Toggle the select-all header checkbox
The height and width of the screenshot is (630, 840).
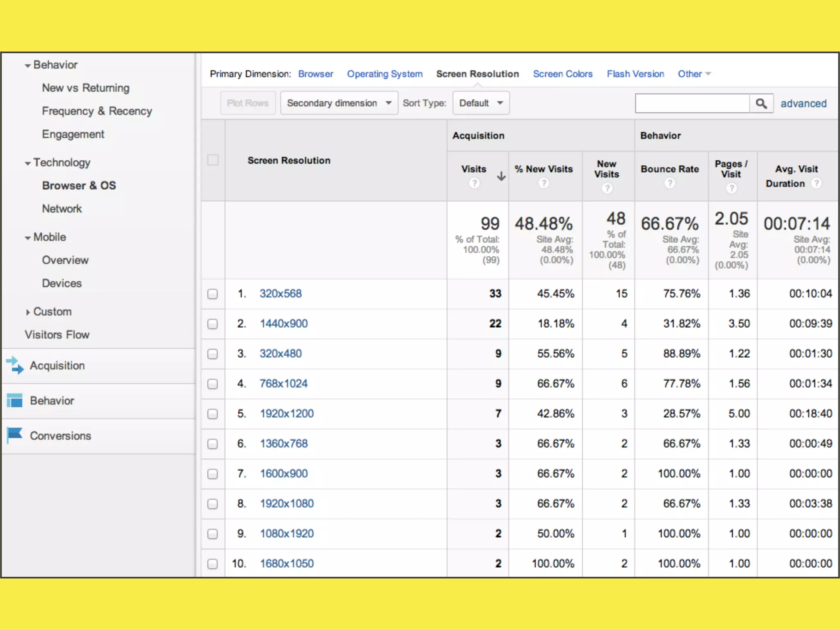coord(213,160)
